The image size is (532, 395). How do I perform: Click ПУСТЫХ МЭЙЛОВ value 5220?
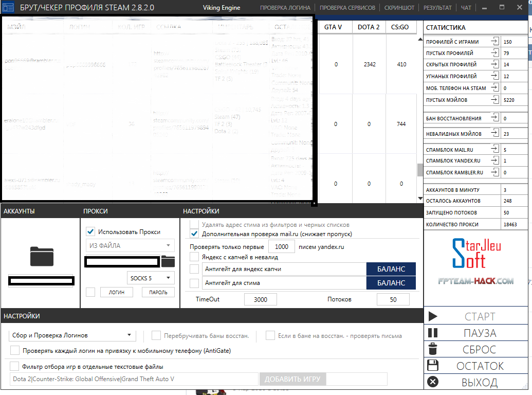[509, 100]
